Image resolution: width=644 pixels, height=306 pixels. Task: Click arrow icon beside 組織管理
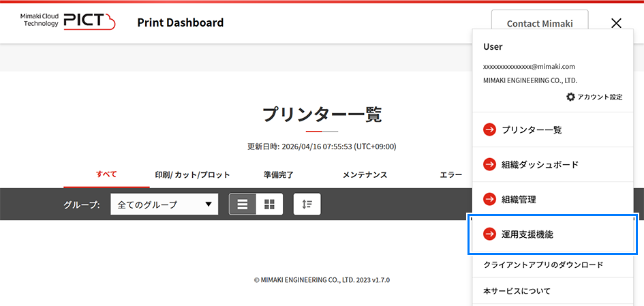[489, 200]
